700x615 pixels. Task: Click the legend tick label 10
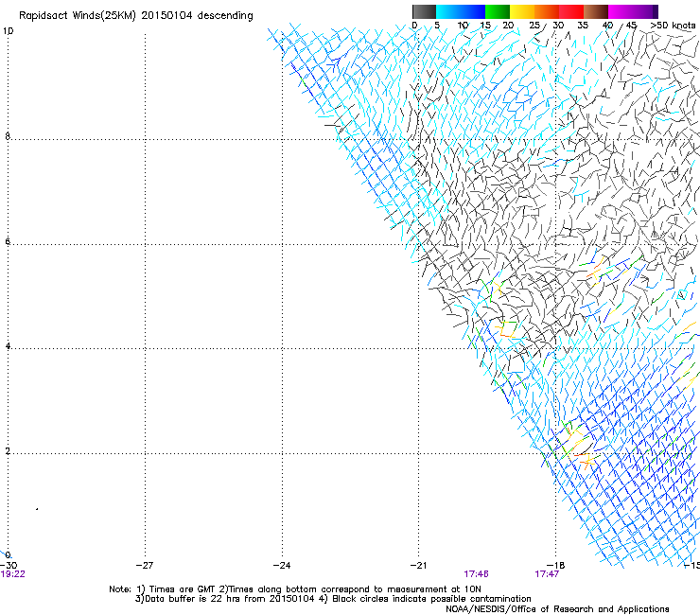(x=463, y=26)
